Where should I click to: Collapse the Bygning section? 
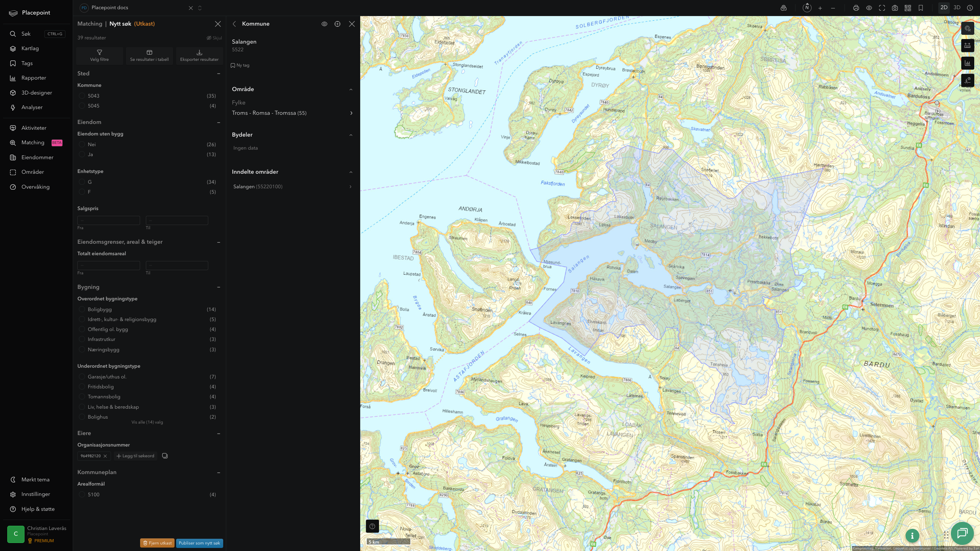pyautogui.click(x=219, y=287)
